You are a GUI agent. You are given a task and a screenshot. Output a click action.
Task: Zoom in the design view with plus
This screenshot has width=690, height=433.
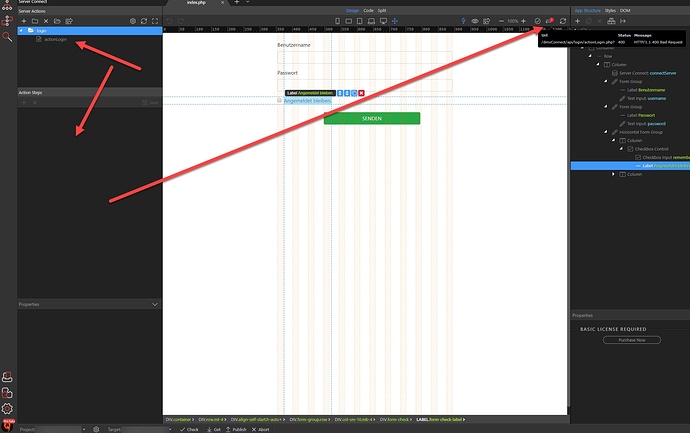click(x=523, y=21)
